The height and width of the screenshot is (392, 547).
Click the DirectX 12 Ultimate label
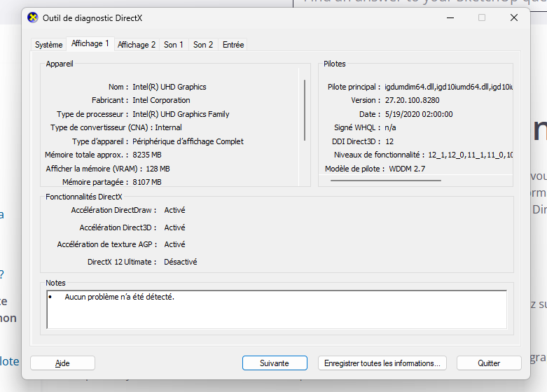pos(122,262)
